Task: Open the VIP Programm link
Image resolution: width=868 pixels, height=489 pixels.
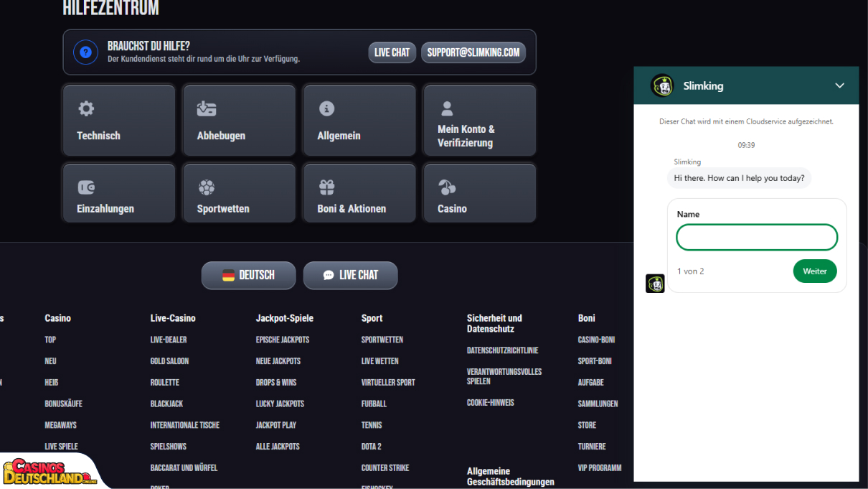Action: point(600,467)
